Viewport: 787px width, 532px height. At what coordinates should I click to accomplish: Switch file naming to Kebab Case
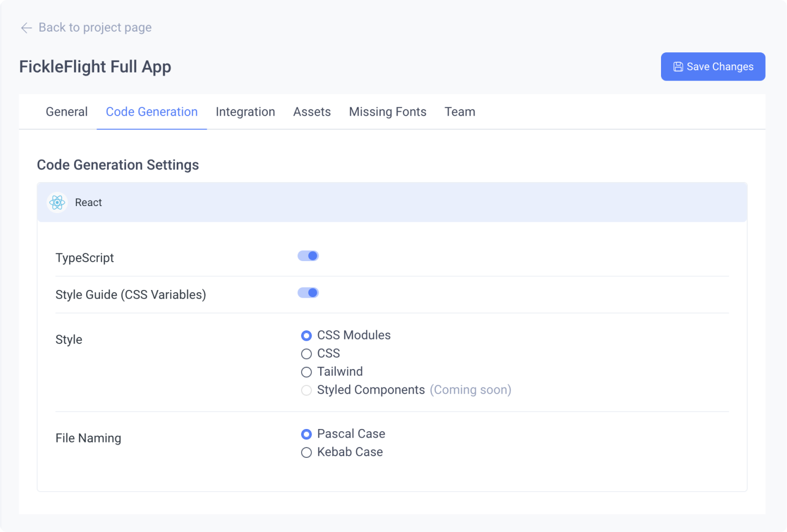coord(307,452)
